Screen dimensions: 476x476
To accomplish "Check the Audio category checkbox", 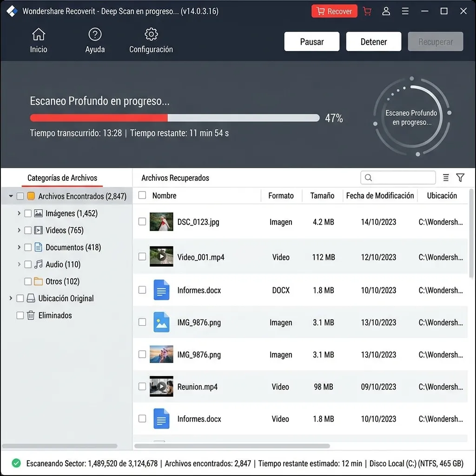I will click(27, 264).
